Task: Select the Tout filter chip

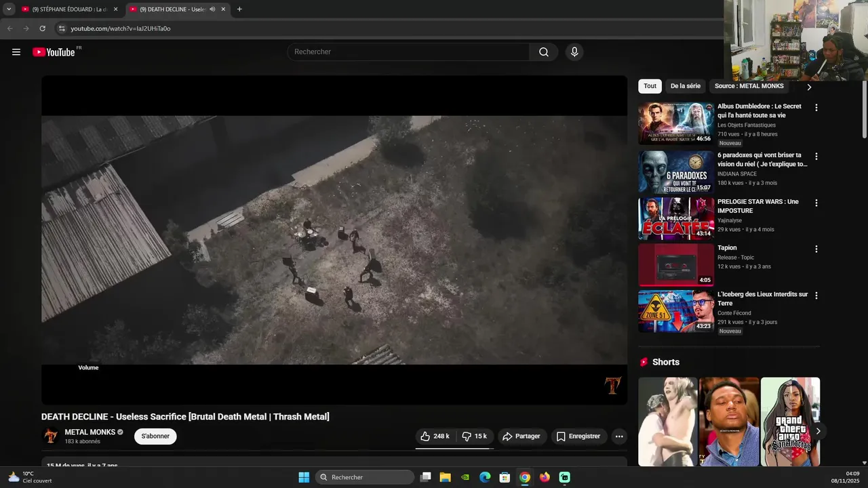Action: [650, 86]
